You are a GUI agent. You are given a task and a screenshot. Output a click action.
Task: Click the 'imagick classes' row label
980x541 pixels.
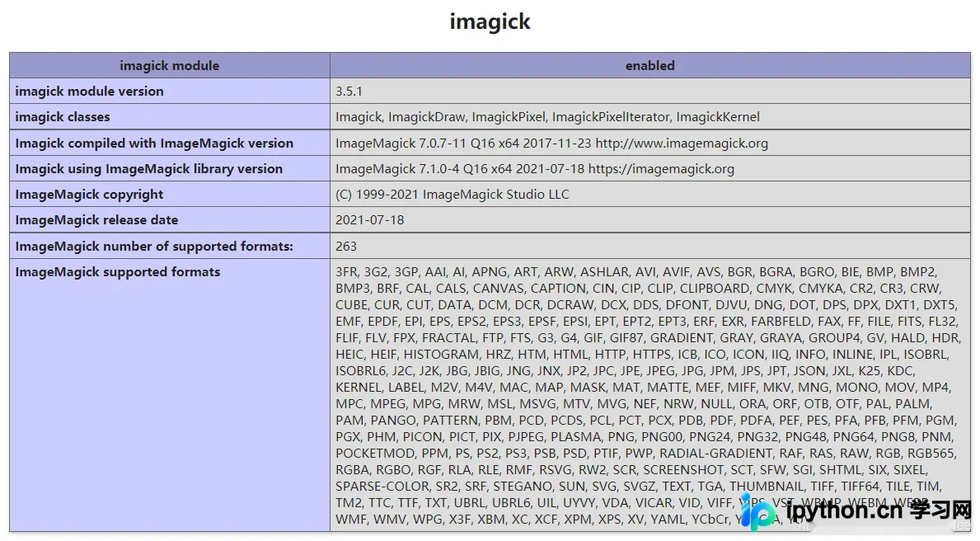[63, 117]
